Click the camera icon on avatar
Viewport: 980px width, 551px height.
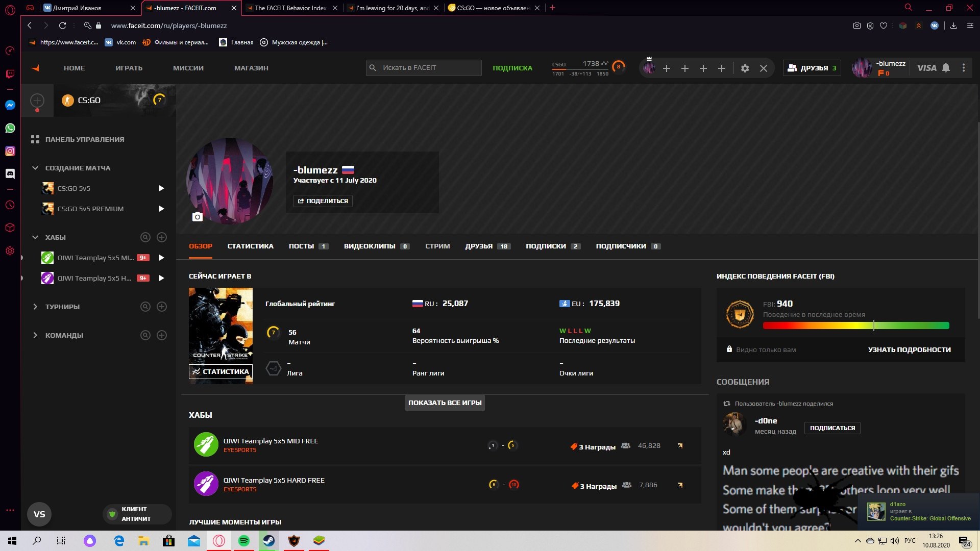click(x=198, y=217)
